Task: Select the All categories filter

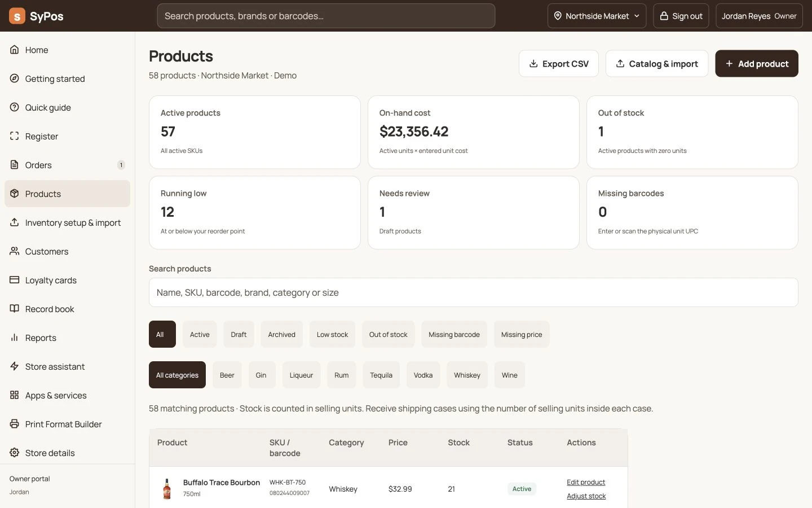Action: click(177, 375)
